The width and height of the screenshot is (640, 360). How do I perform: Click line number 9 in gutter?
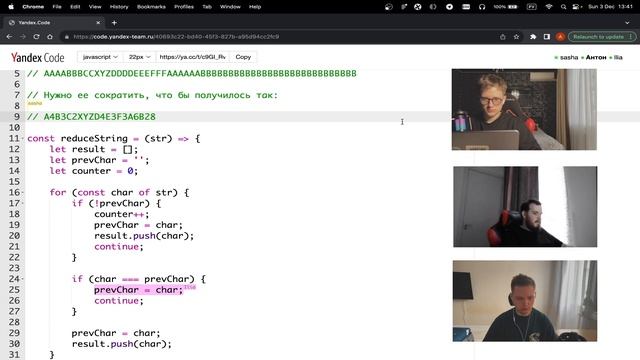[16, 117]
